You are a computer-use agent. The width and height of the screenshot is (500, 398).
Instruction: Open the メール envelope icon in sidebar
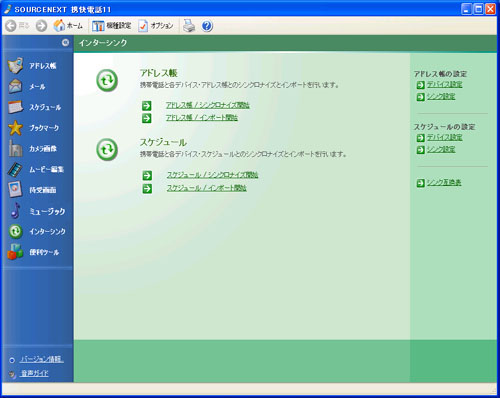[15, 86]
